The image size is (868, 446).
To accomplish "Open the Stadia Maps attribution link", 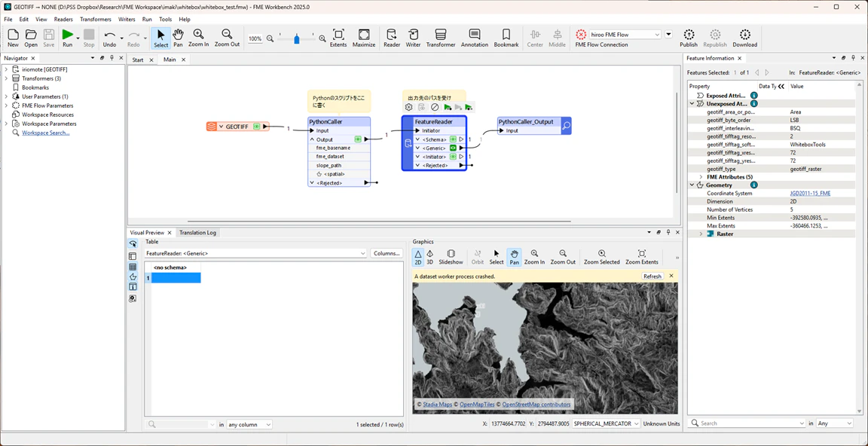I will [x=436, y=405].
